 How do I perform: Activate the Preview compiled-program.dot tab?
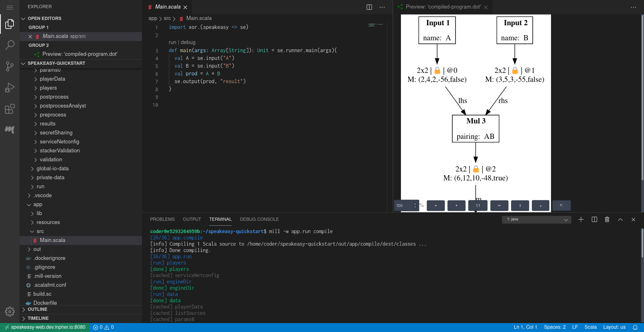point(443,7)
